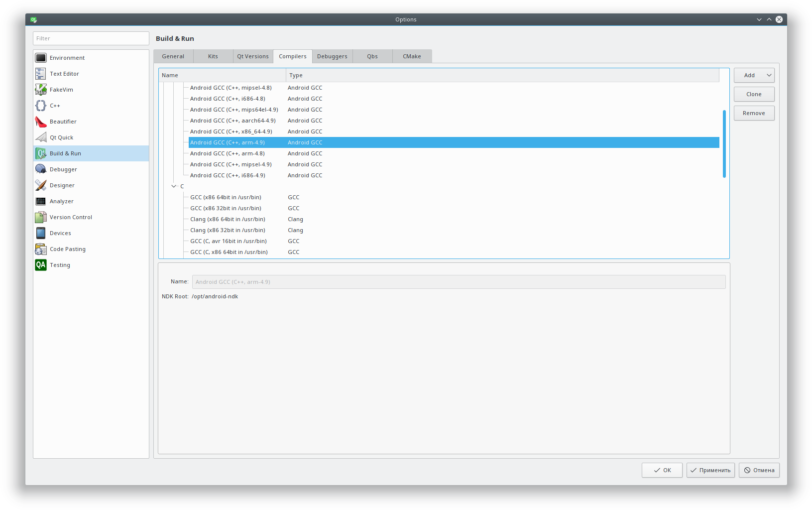Image resolution: width=812 pixels, height=510 pixels.
Task: Open the Qt Versions tab
Action: (x=252, y=56)
